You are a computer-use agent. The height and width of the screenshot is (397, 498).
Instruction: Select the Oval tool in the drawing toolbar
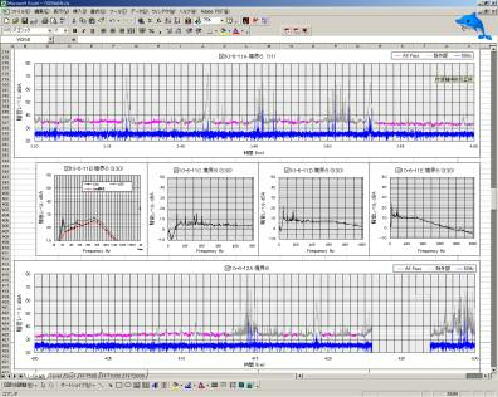[128, 385]
